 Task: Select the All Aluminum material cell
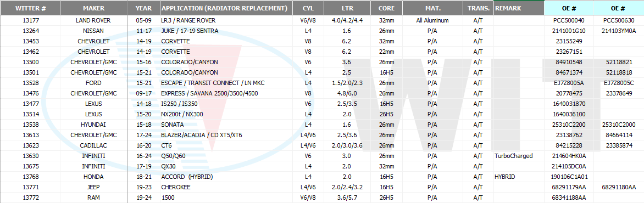[432, 20]
